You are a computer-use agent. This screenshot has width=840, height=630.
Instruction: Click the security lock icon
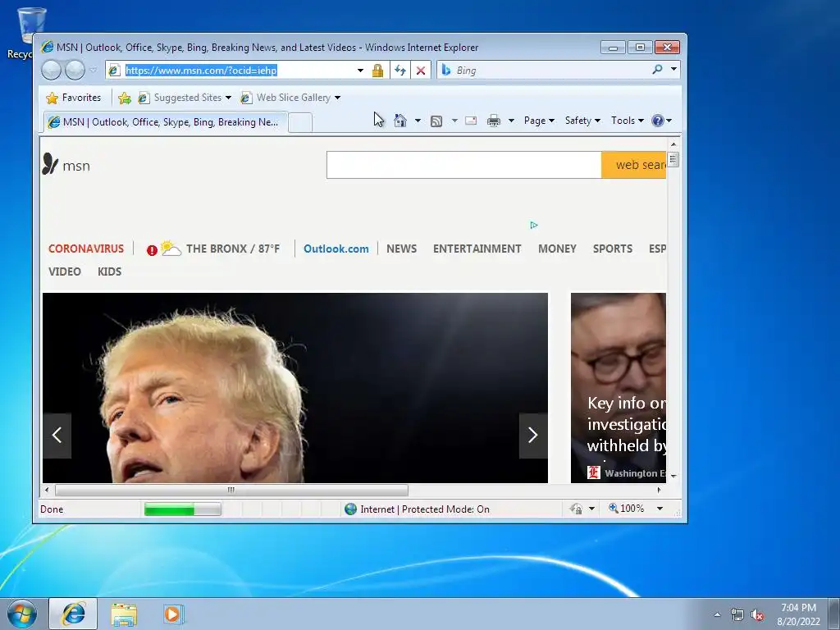click(x=377, y=71)
